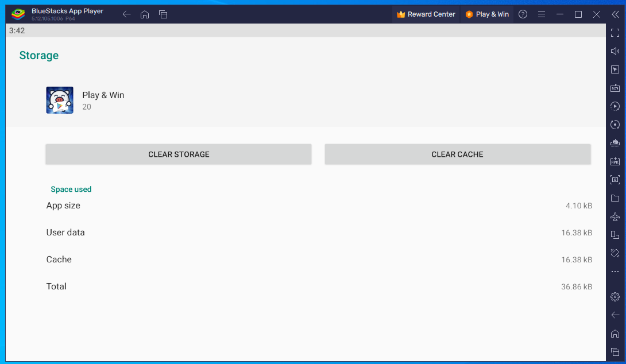
Task: Install APK from sidebar icon
Action: pos(615,161)
